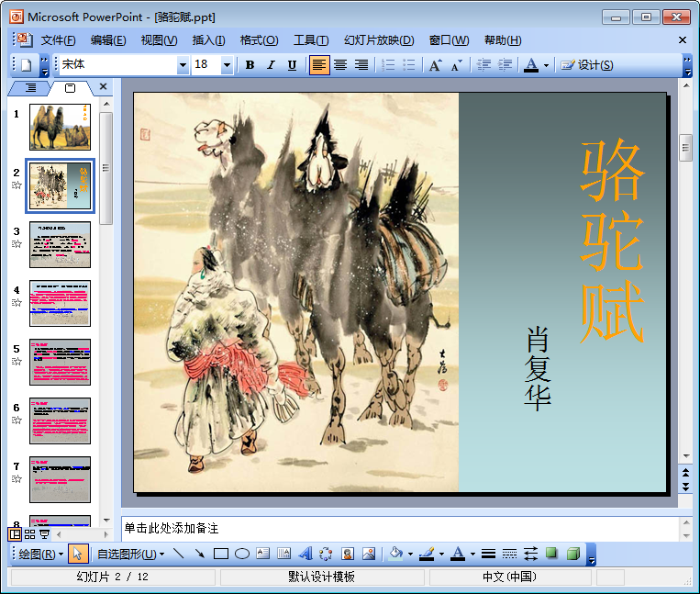
Task: Open line color dropdown arrow
Action: point(441,555)
